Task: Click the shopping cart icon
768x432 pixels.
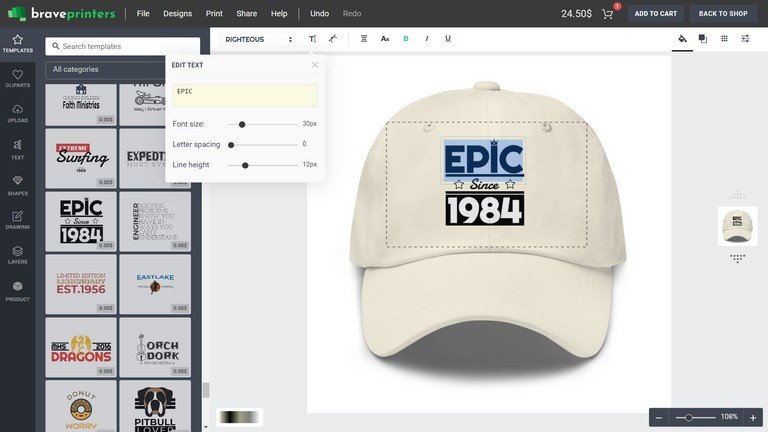Action: pos(608,14)
